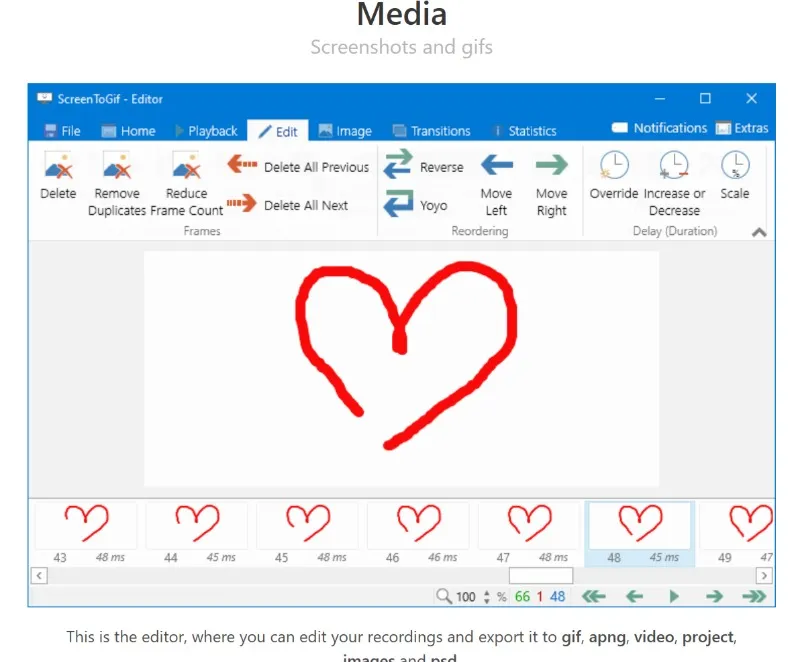
Task: Open the Playback tab
Action: pyautogui.click(x=206, y=131)
